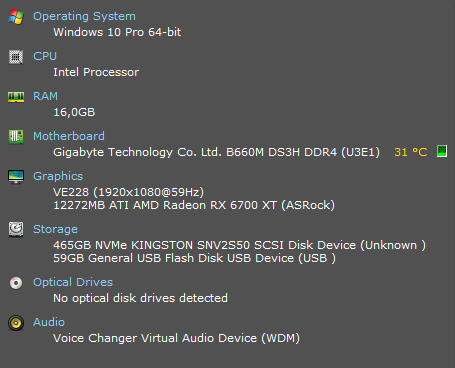This screenshot has height=368, width=455.
Task: Click the Windows flag Operating System icon
Action: coord(16,16)
